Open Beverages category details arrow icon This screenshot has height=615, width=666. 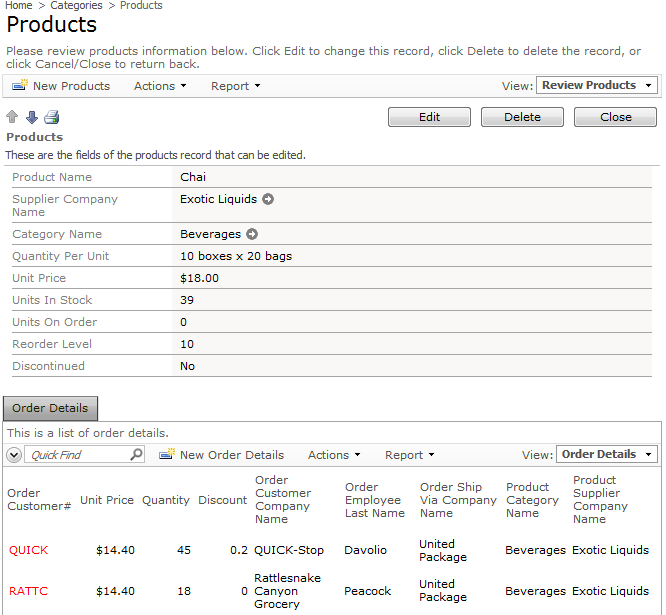tap(252, 234)
